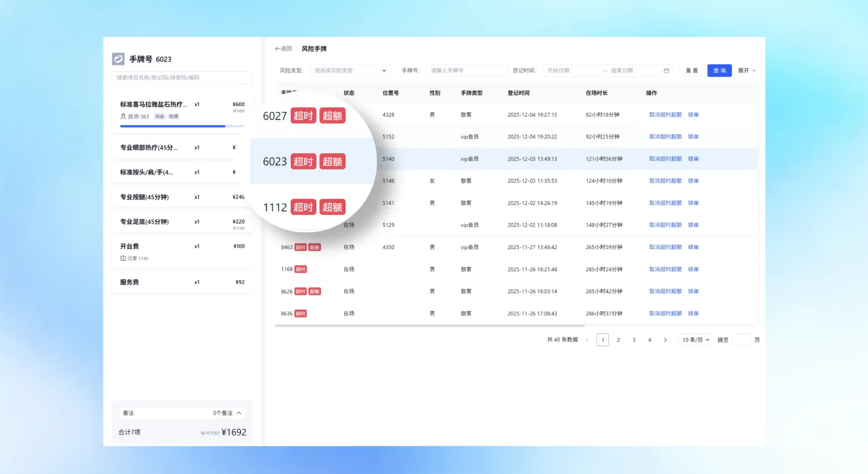Click the horizontal scrollbar under the table

[x=429, y=325]
